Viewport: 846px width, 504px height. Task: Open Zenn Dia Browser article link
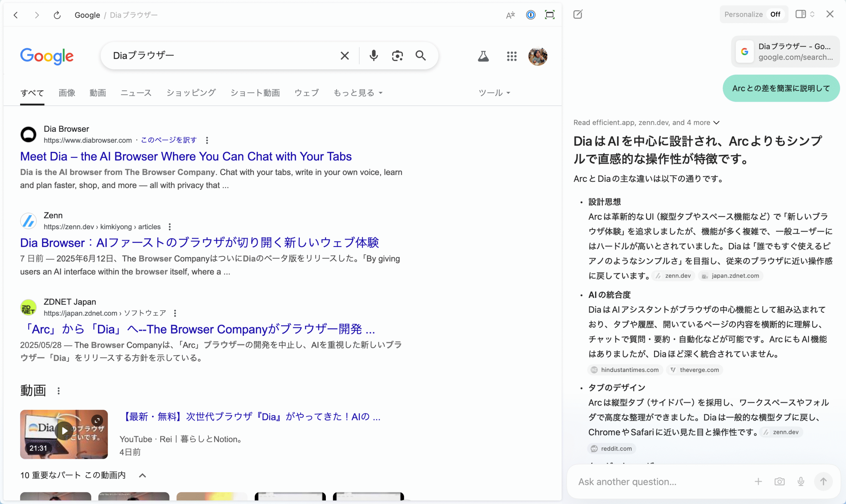[x=199, y=242]
